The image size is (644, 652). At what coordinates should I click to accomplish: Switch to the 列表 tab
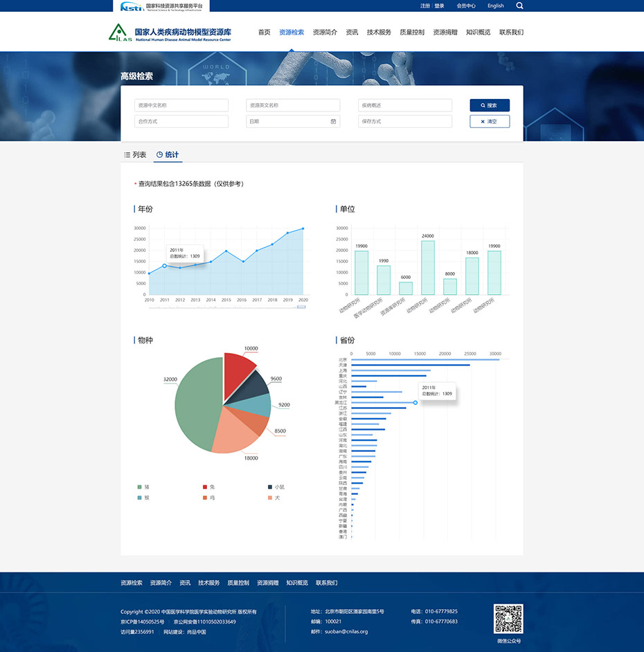(135, 155)
